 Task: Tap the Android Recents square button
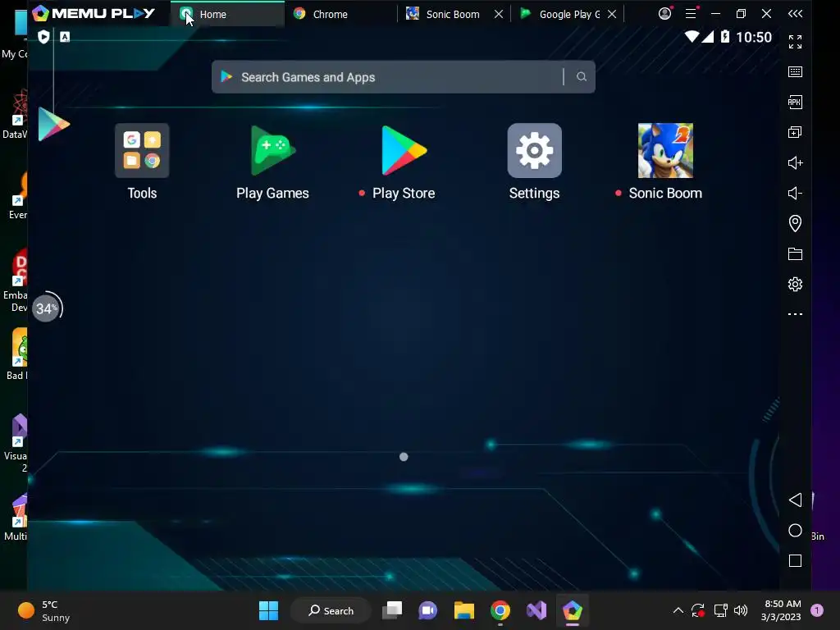pos(795,561)
